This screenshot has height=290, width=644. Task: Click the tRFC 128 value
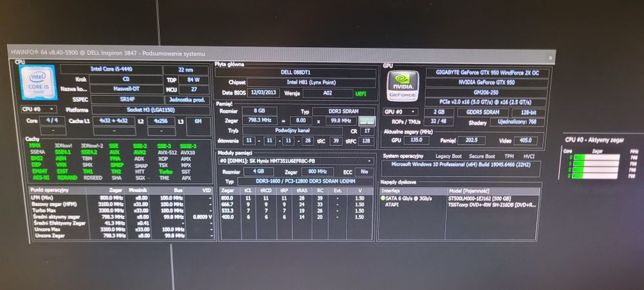coord(366,141)
